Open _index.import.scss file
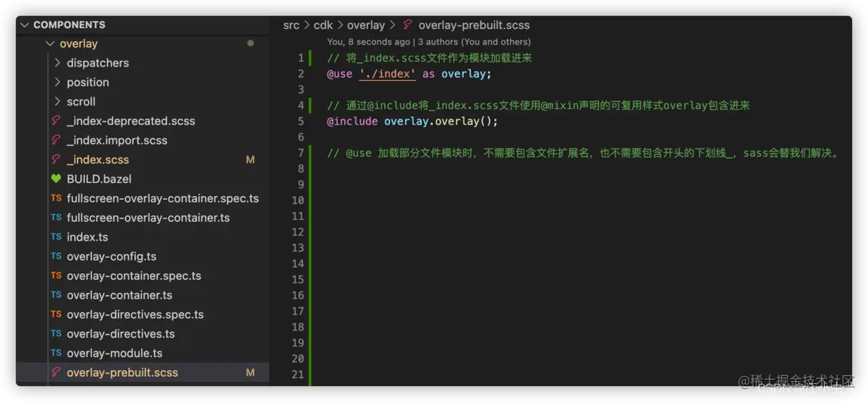The height and width of the screenshot is (402, 868). (116, 140)
